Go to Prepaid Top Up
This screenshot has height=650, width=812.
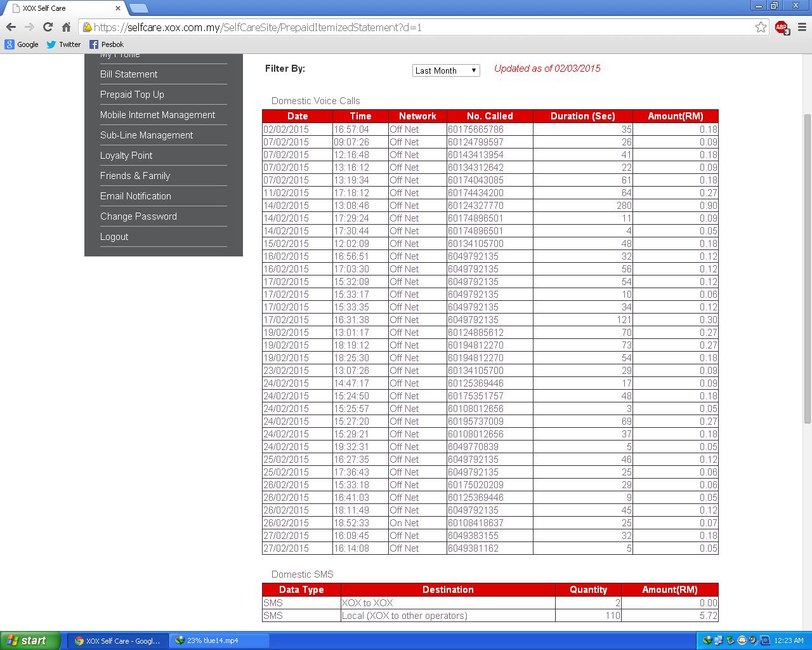coord(132,95)
